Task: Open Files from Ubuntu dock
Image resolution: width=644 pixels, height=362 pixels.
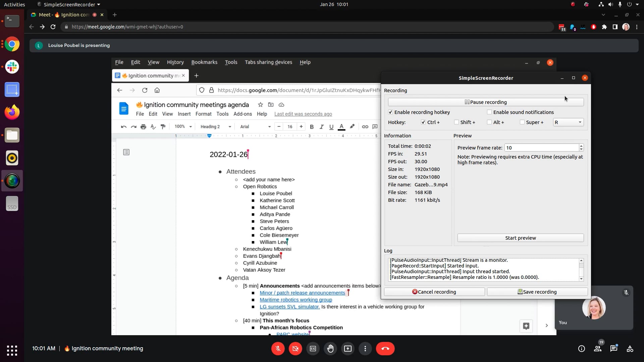Action: (x=12, y=135)
